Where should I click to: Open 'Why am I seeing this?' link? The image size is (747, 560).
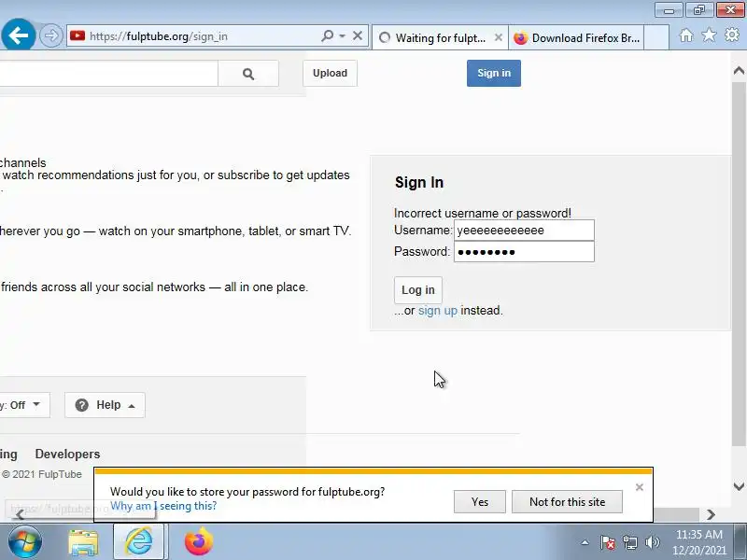click(x=163, y=506)
